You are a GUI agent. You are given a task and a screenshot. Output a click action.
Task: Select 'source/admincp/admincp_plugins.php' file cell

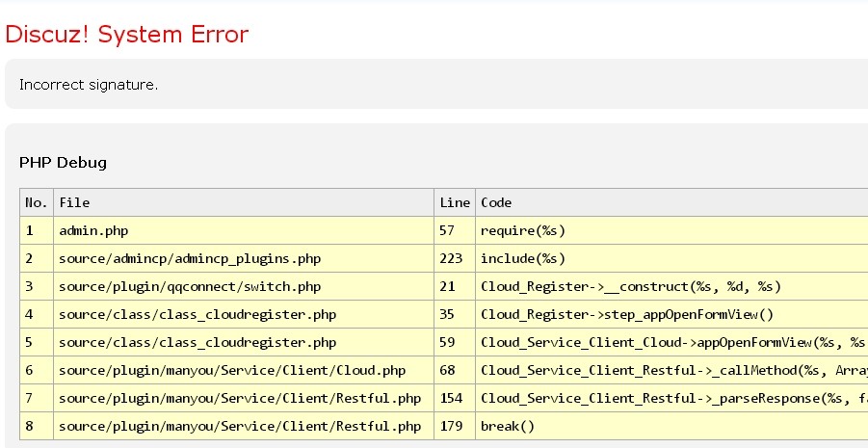[x=244, y=258]
